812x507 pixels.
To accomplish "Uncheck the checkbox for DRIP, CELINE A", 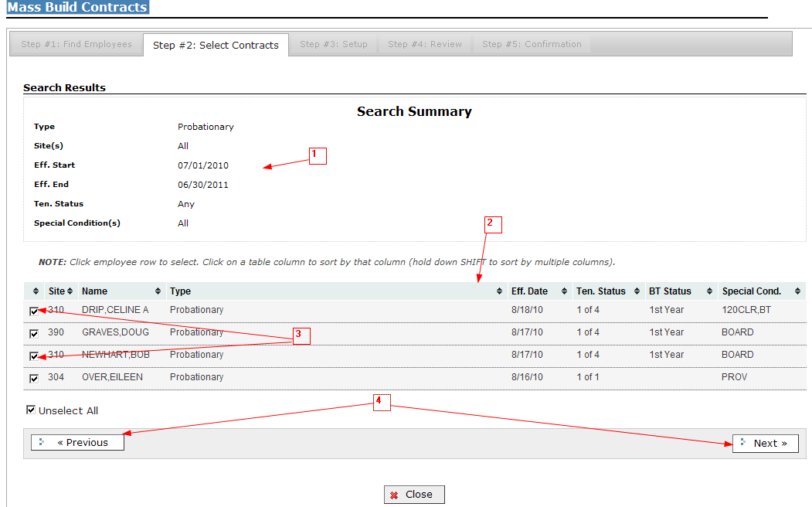I will (x=34, y=311).
